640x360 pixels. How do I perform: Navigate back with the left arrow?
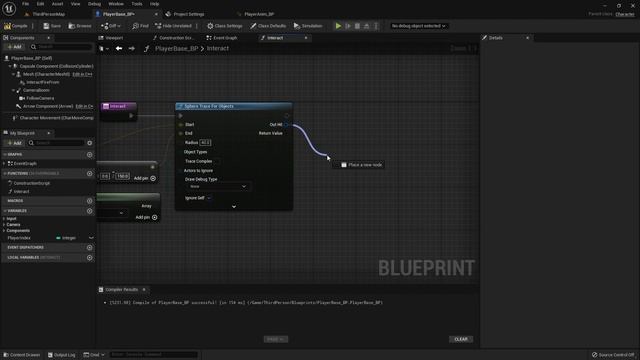point(119,49)
